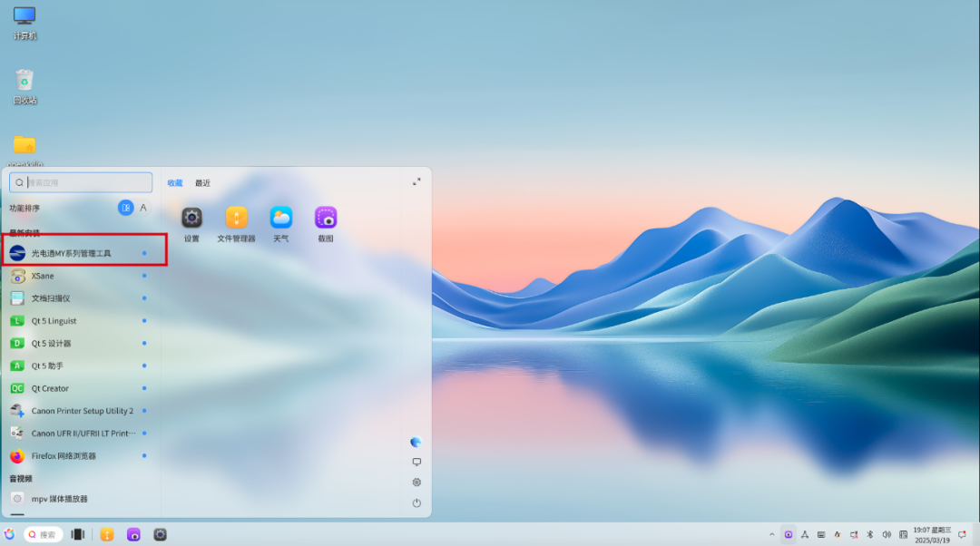This screenshot has height=546, width=980.
Task: Open Canon Printer Setup Utility 2
Action: [82, 411]
